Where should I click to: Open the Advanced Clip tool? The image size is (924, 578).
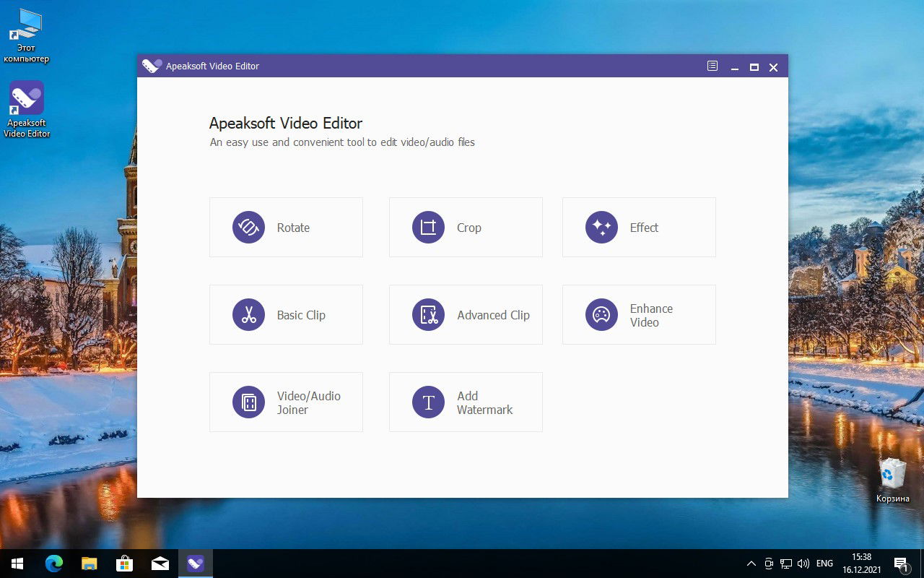pos(466,314)
